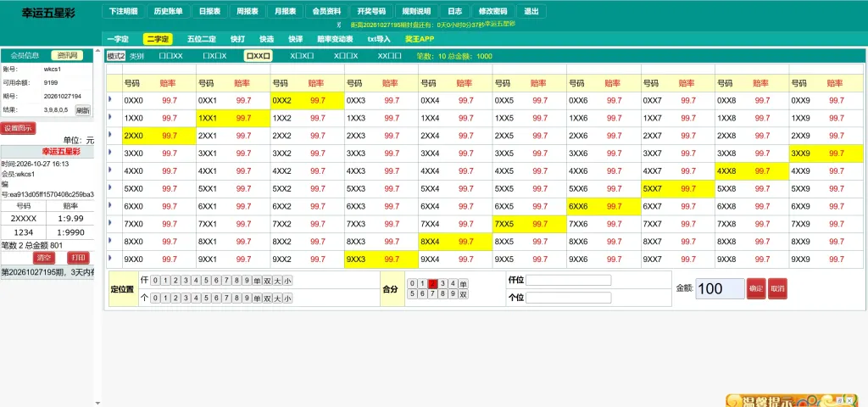Click 取消 cancel button
Image resolution: width=868 pixels, height=407 pixels.
pos(777,288)
